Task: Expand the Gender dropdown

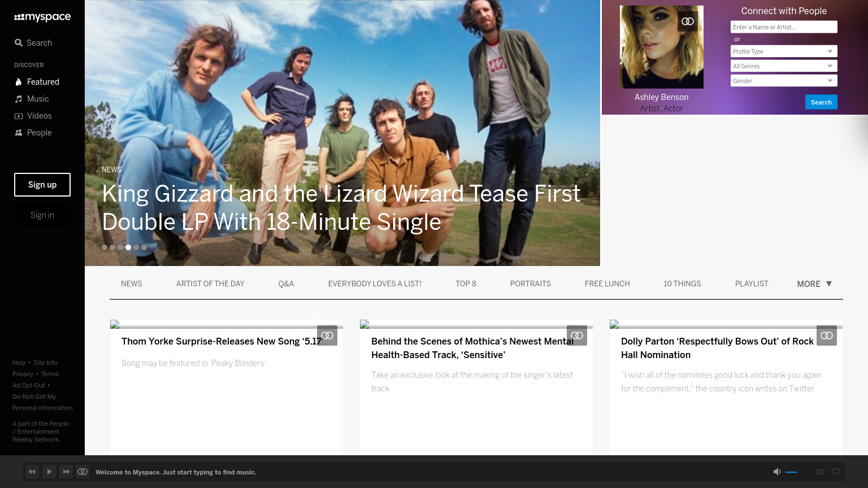Action: [784, 81]
